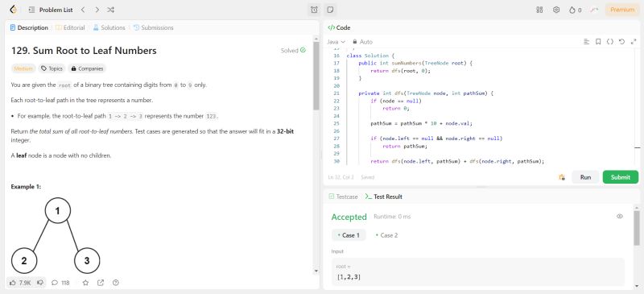Click the description panel scrollbar
The width and height of the screenshot is (644, 294).
click(x=316, y=76)
